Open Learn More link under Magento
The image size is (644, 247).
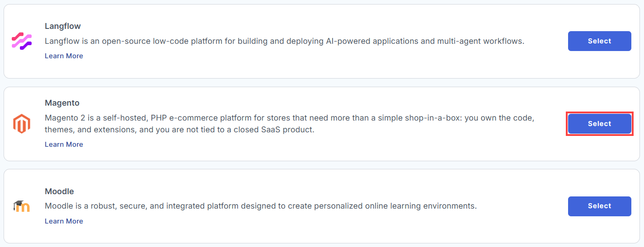click(64, 144)
